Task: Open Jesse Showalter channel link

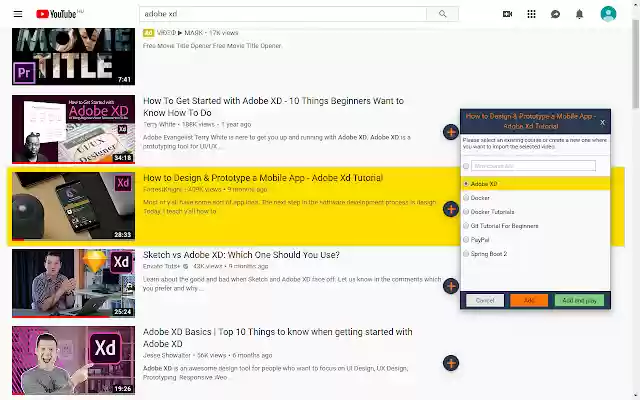Action: click(167, 356)
